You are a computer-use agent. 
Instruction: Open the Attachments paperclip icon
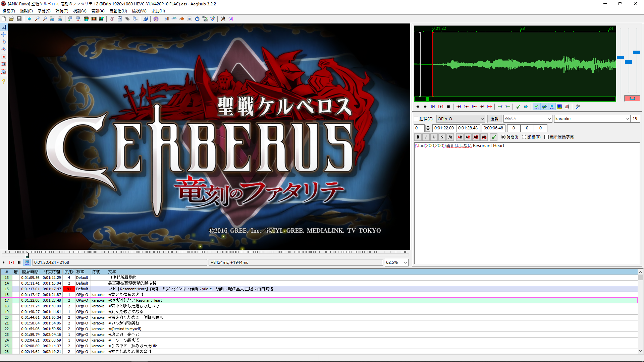pos(127,19)
